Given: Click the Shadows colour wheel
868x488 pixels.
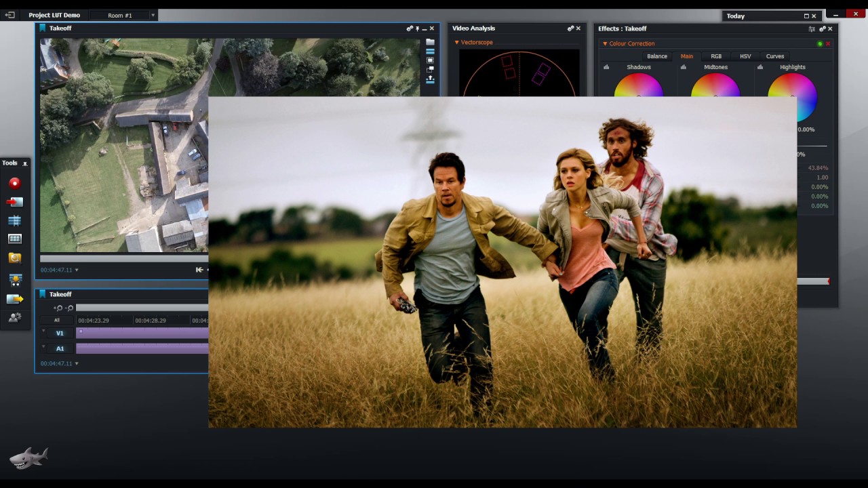Looking at the screenshot, I should [638, 85].
